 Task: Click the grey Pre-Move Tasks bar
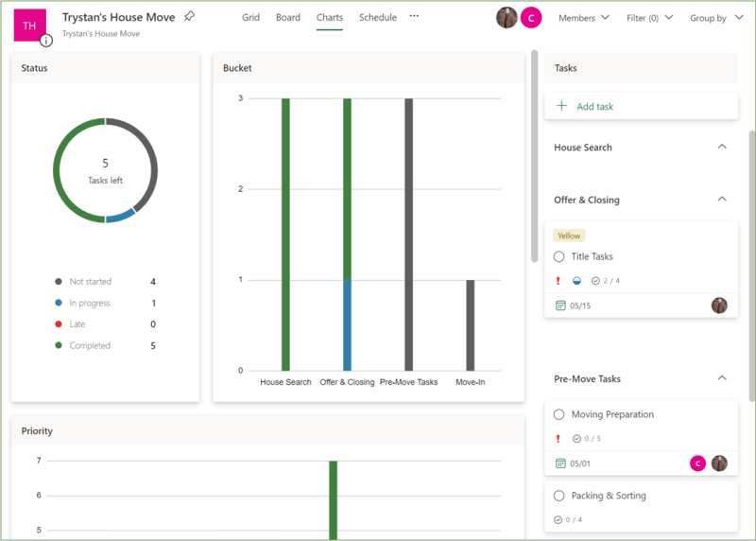pos(409,235)
